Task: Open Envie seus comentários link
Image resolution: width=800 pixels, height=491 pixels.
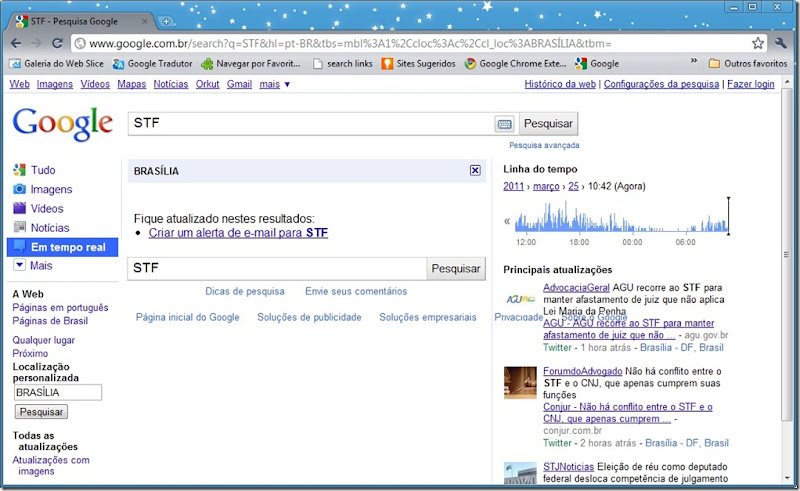Action: 356,291
